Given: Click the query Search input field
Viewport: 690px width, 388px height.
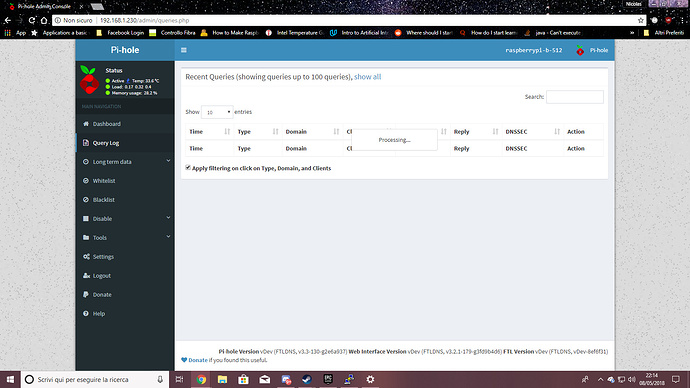Looking at the screenshot, I should tap(575, 97).
